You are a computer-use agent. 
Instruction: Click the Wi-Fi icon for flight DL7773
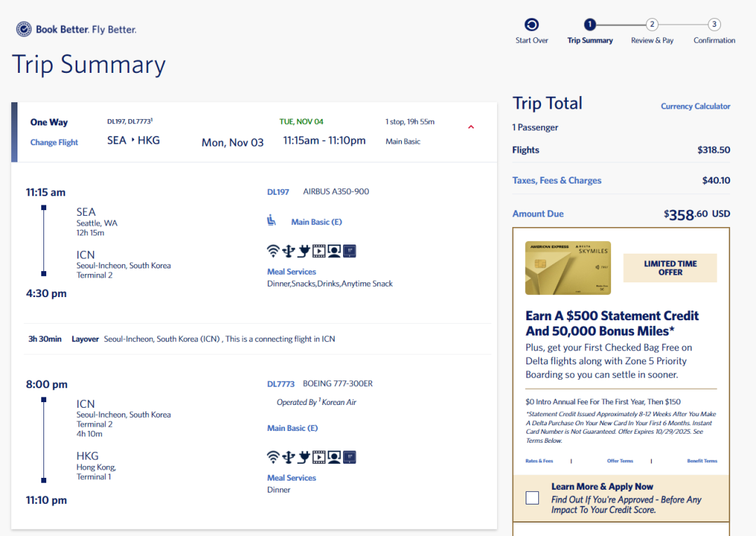273,457
